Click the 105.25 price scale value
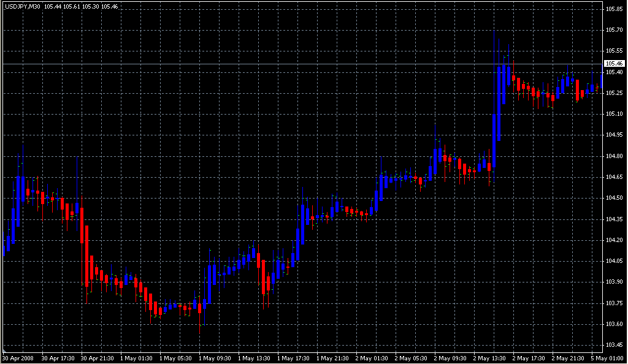The width and height of the screenshot is (628, 364). 615,93
